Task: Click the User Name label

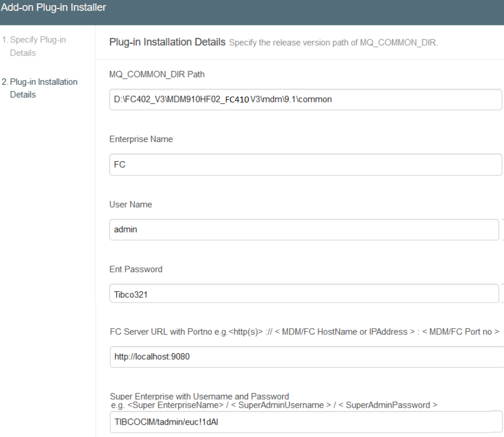Action: coord(131,204)
